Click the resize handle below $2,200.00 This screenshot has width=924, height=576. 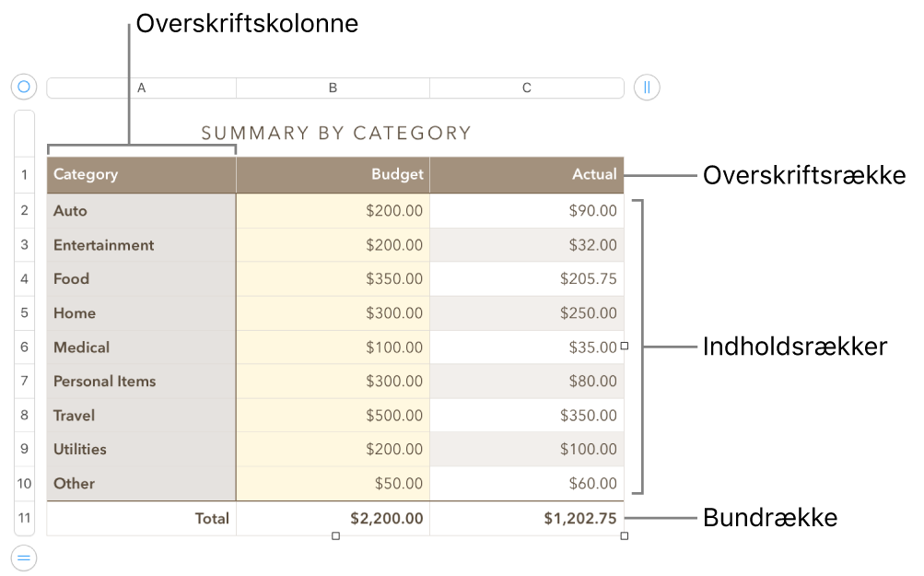(335, 535)
